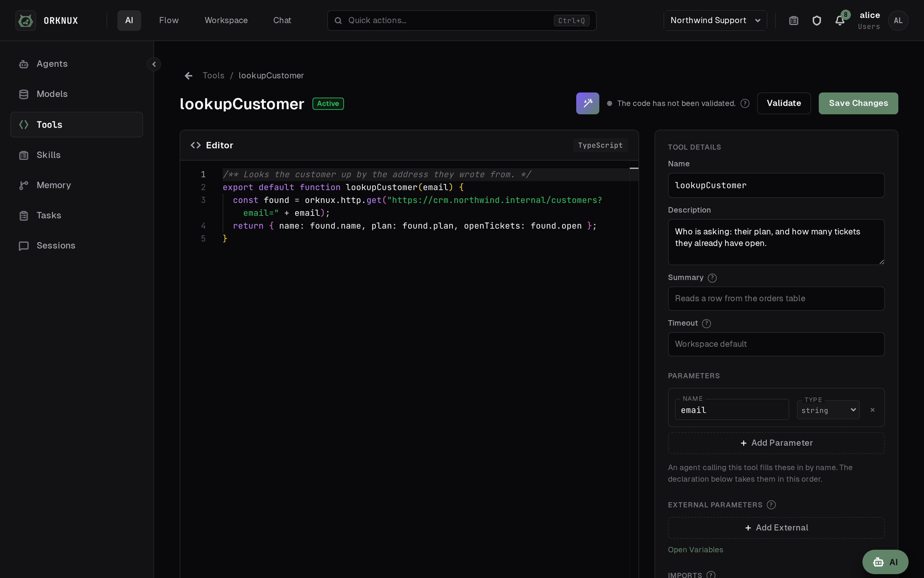This screenshot has height=578, width=924.
Task: Click the Description text area
Action: (776, 242)
